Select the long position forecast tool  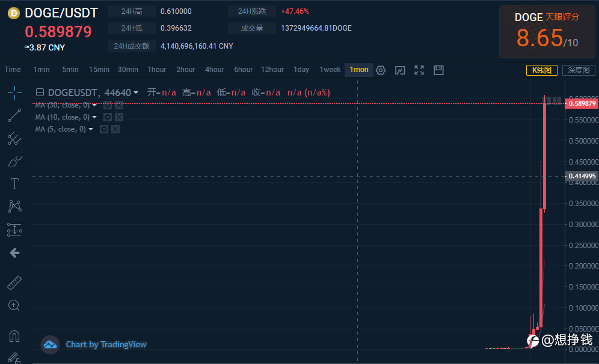click(14, 229)
